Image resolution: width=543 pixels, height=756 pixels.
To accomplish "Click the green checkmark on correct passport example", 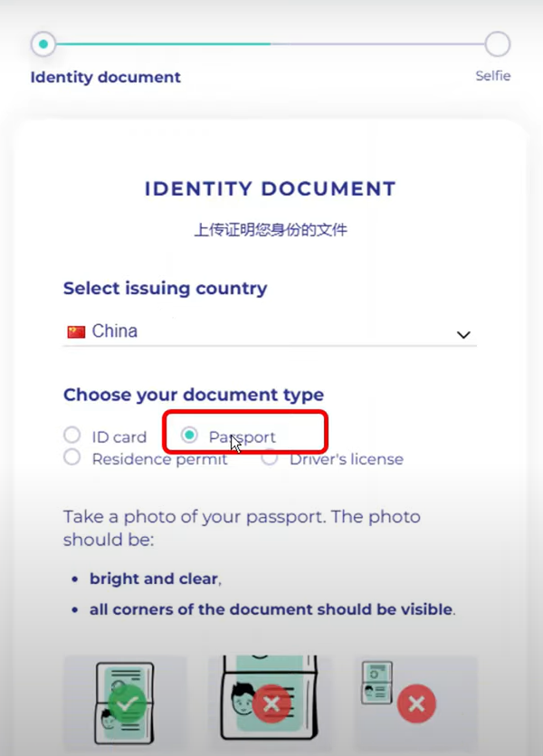I will 128,704.
